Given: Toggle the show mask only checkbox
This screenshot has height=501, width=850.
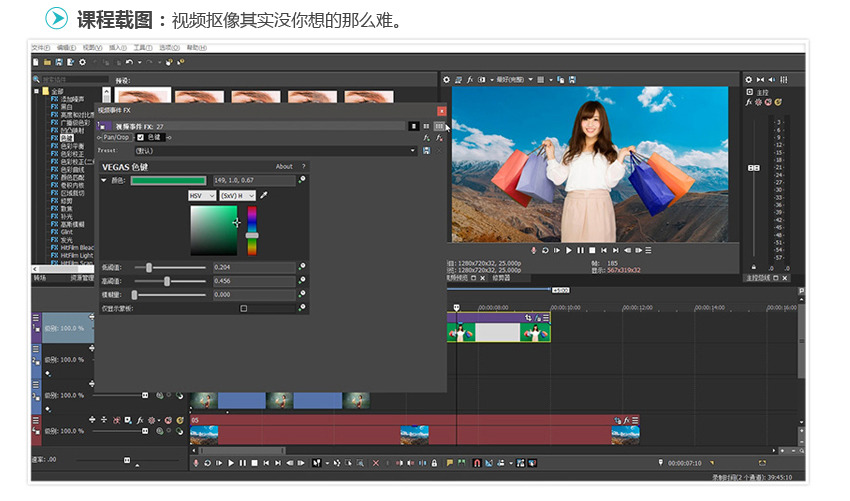Looking at the screenshot, I should click(243, 309).
